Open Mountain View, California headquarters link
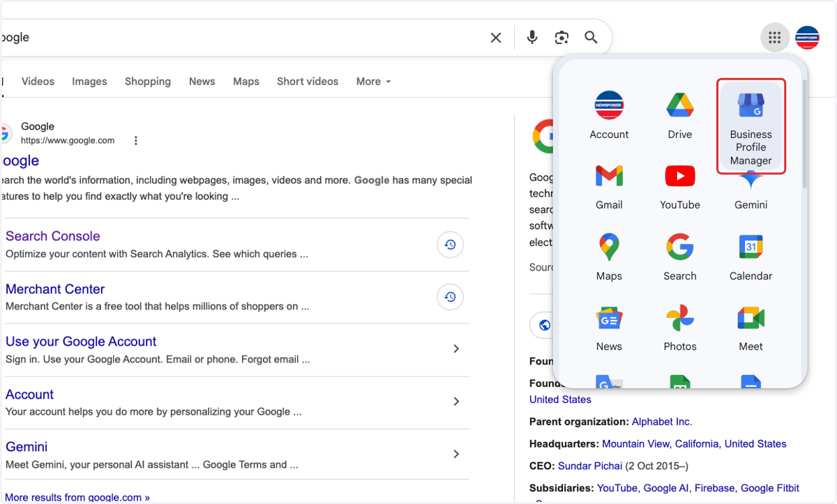This screenshot has width=837, height=504. (694, 444)
